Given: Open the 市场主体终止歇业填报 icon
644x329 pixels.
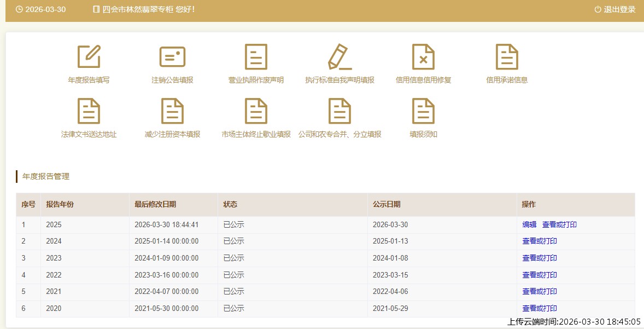Looking at the screenshot, I should pyautogui.click(x=256, y=111).
